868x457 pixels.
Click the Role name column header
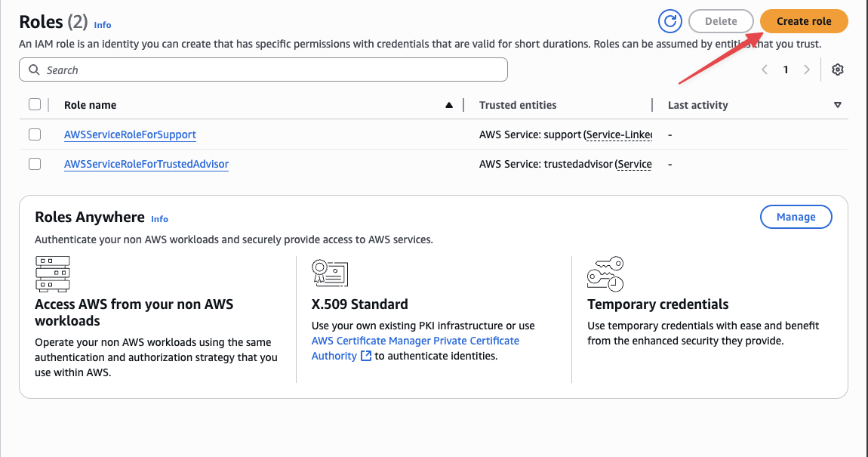point(91,105)
